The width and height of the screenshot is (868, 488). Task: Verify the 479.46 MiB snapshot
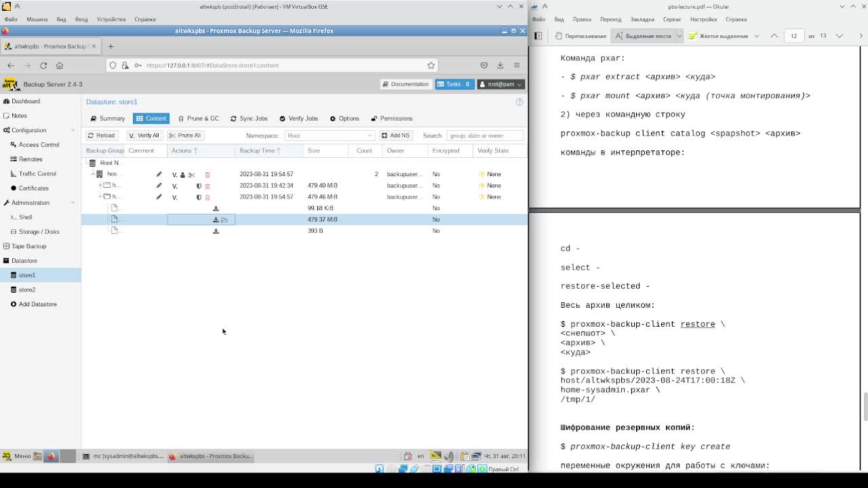click(x=174, y=197)
